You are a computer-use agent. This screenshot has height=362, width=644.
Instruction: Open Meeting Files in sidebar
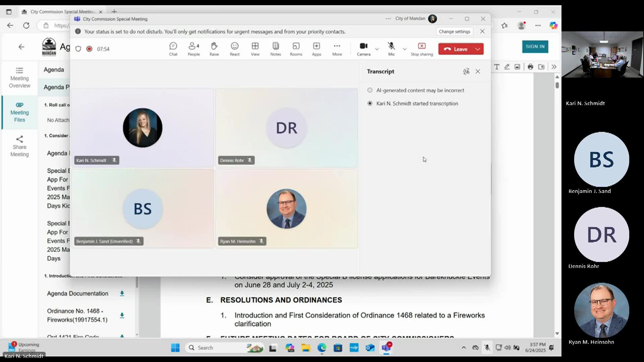[x=19, y=112]
